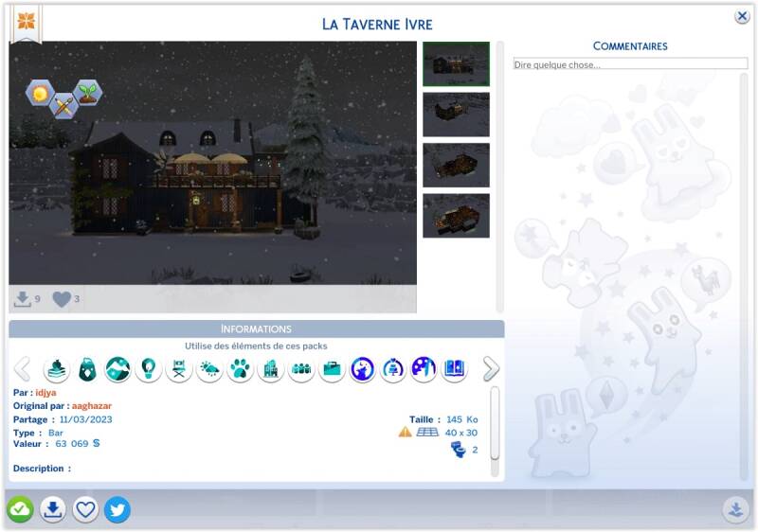Click the lot type value Bar
This screenshot has width=758, height=532.
pyautogui.click(x=56, y=433)
